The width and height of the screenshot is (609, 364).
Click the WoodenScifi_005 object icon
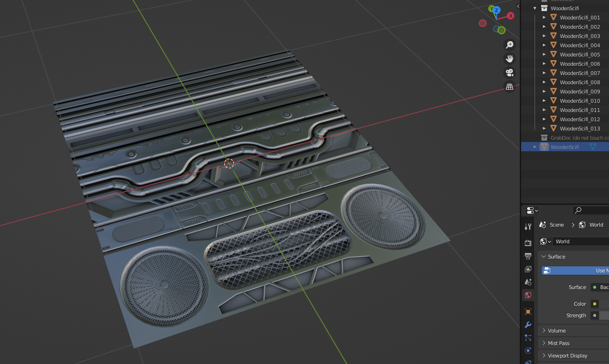[554, 55]
